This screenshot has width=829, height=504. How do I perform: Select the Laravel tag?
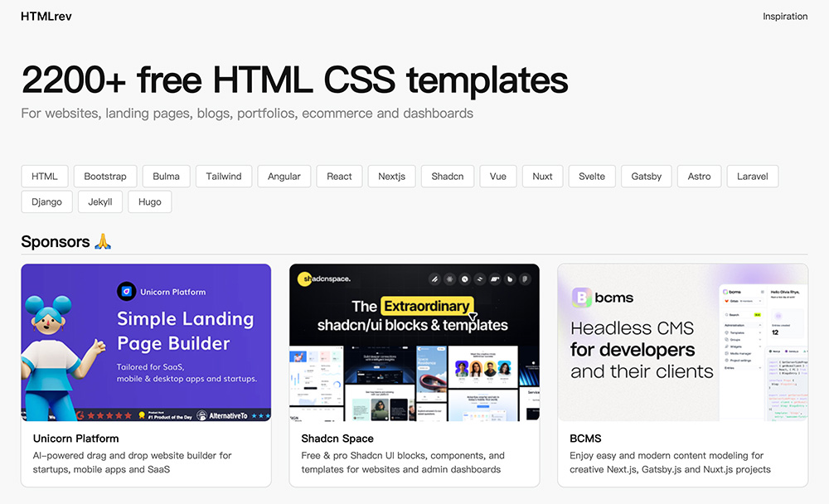tap(753, 176)
